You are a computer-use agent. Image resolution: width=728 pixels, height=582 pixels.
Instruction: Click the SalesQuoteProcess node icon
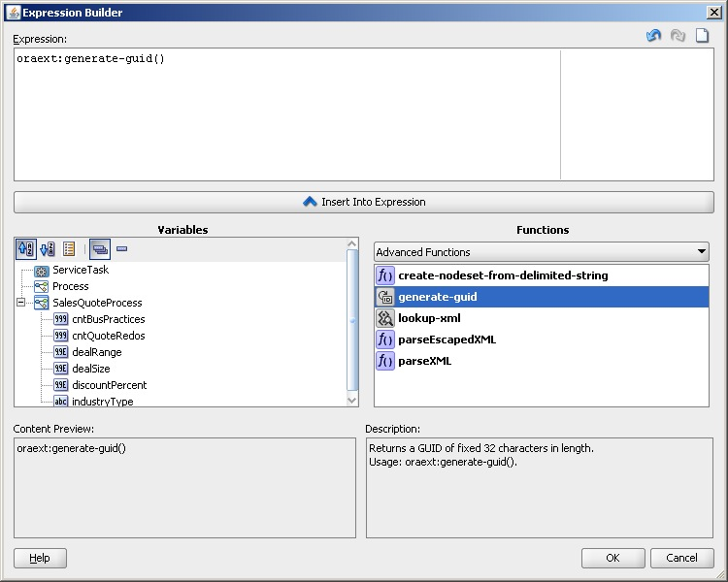(x=42, y=303)
